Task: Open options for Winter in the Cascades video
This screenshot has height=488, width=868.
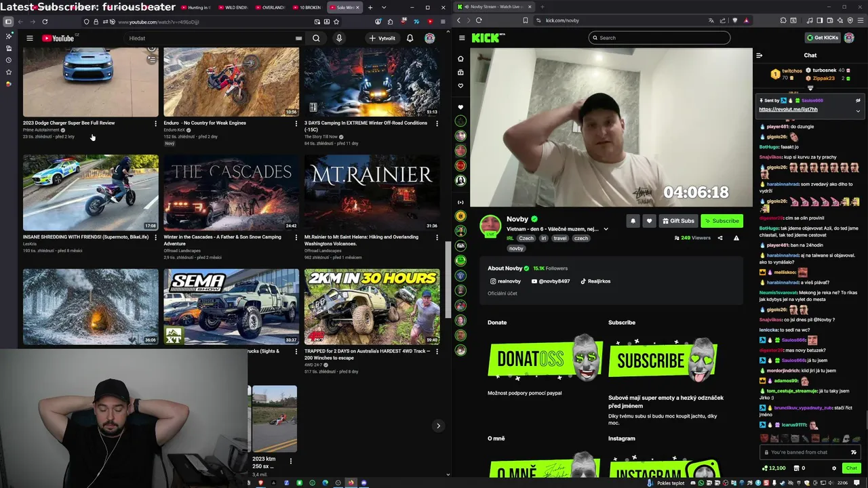Action: click(x=296, y=237)
